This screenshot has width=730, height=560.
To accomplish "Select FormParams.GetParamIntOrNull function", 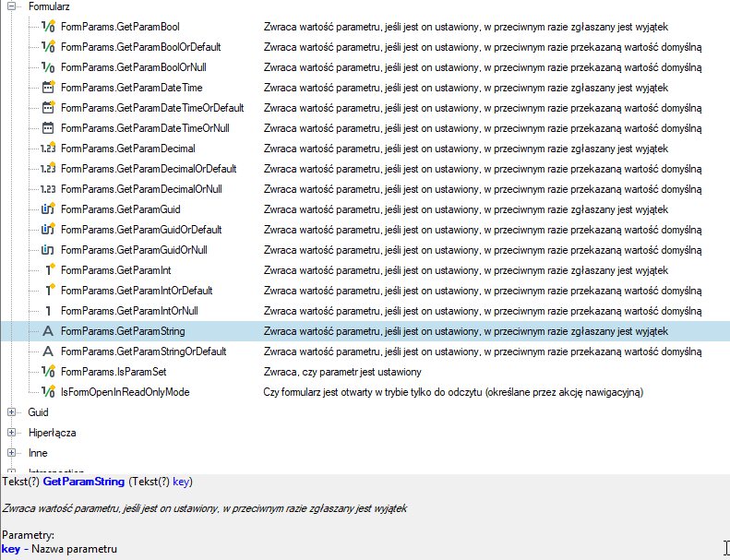I will [x=129, y=311].
